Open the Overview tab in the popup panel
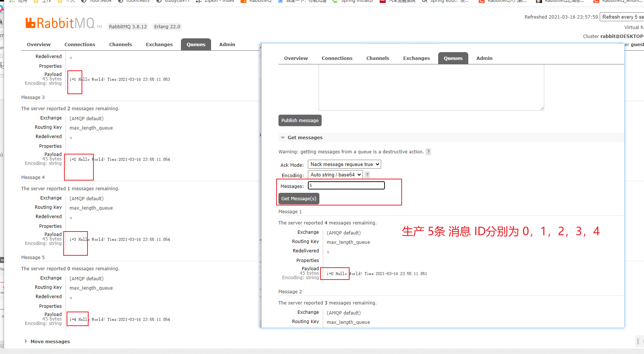Image resolution: width=644 pixels, height=354 pixels. click(x=296, y=58)
